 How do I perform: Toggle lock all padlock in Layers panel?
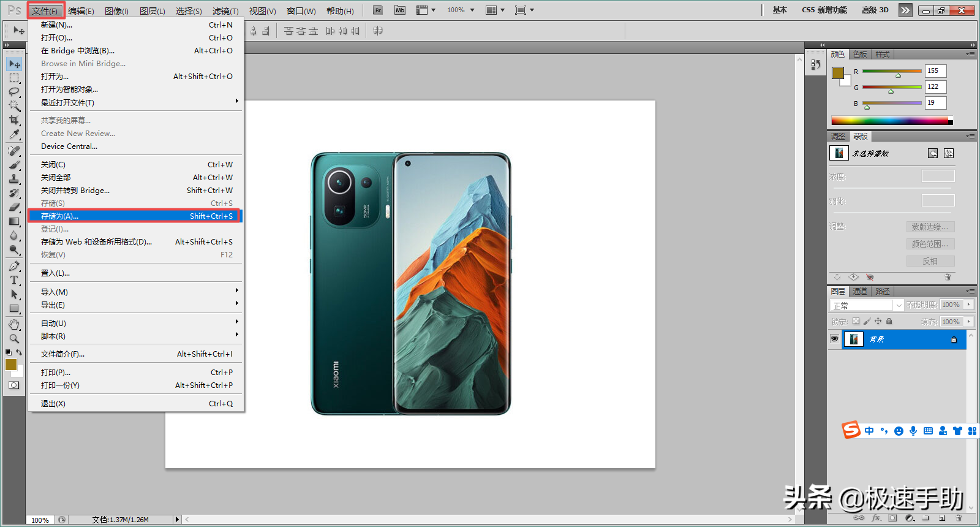pos(889,321)
